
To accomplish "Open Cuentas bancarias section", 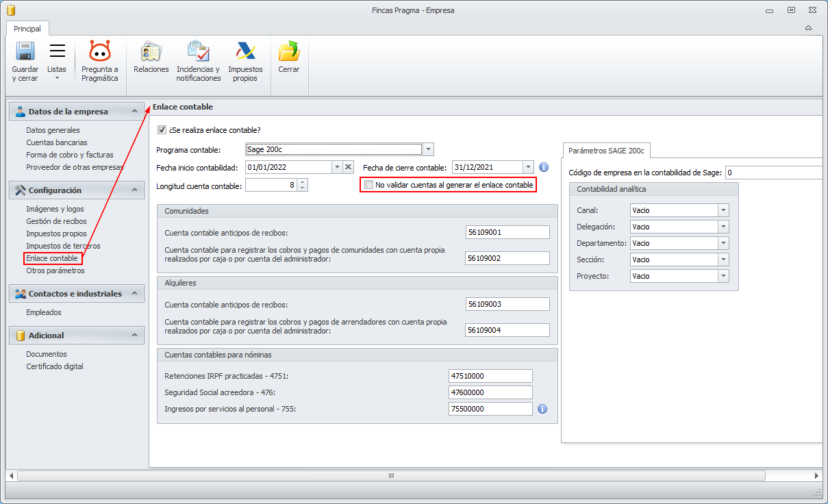I will coord(57,142).
